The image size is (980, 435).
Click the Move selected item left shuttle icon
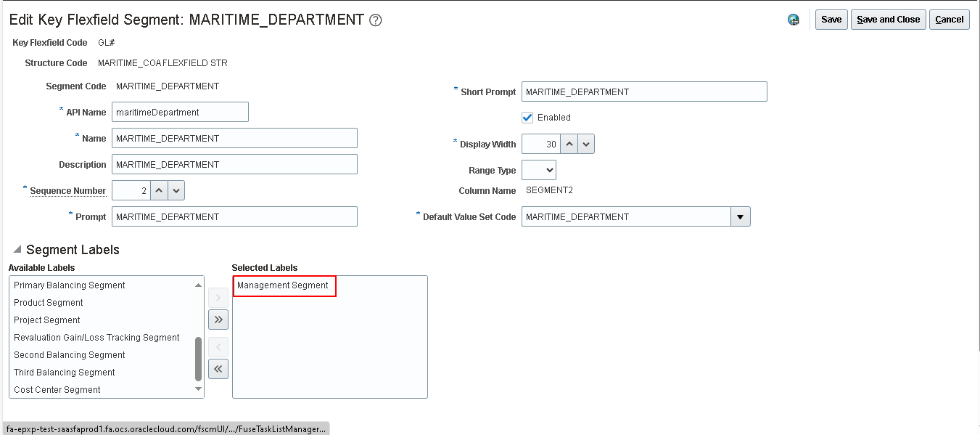point(218,346)
